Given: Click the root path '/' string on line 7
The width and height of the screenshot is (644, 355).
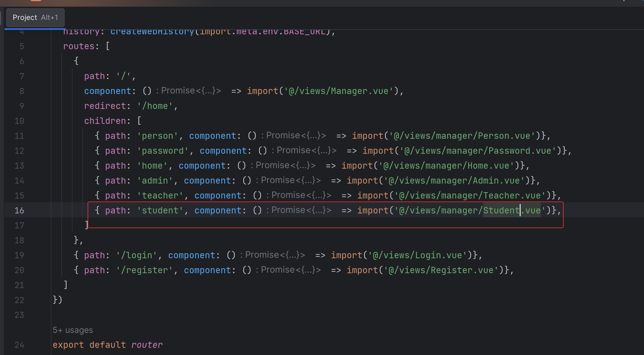Looking at the screenshot, I should click(x=124, y=76).
